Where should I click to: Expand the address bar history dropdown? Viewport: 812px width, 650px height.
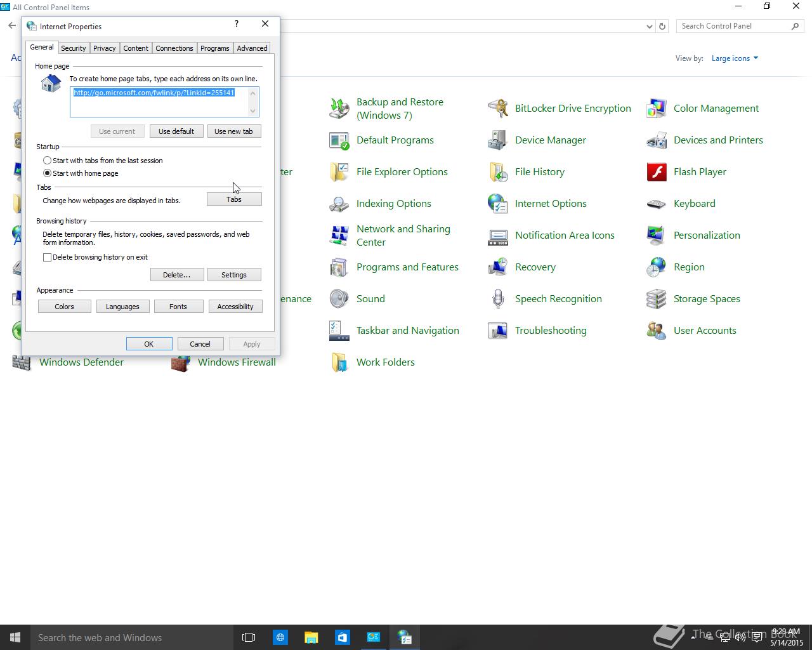pyautogui.click(x=649, y=26)
